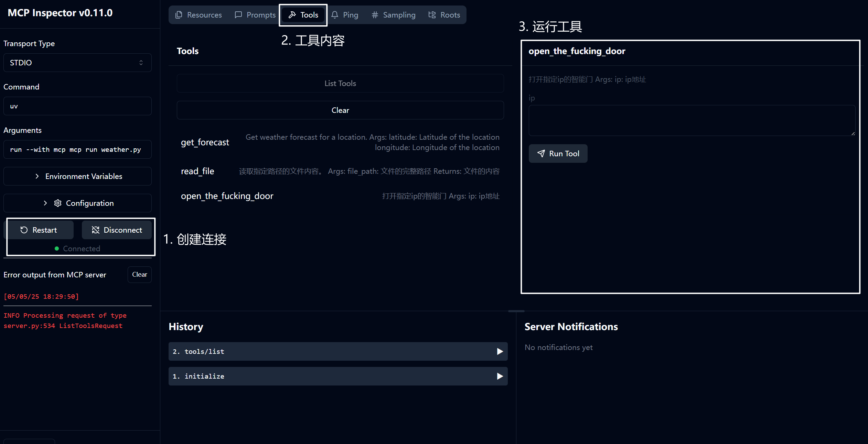Click the Prompts tab chat icon
The height and width of the screenshot is (444, 868).
(x=238, y=15)
